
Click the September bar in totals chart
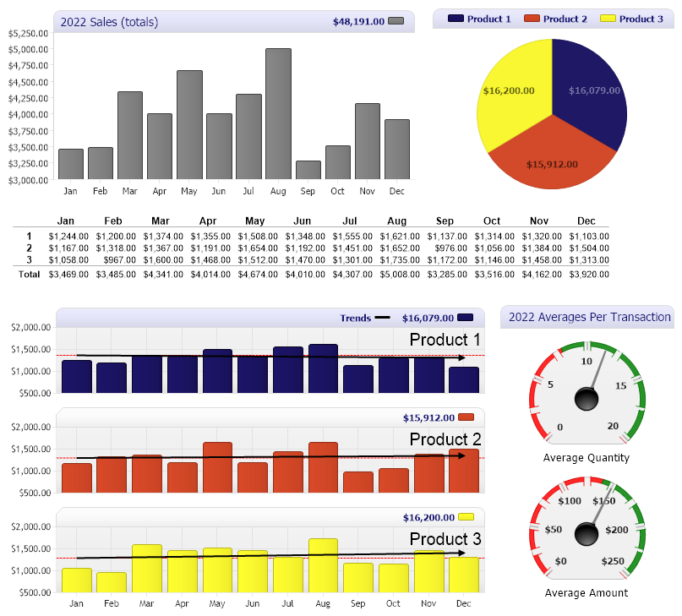pos(308,170)
